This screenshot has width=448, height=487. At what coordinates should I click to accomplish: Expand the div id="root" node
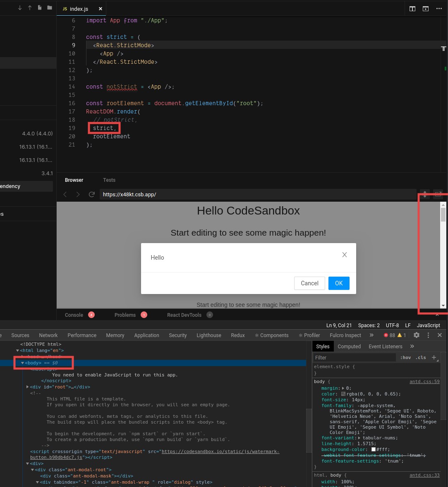pos(28,387)
